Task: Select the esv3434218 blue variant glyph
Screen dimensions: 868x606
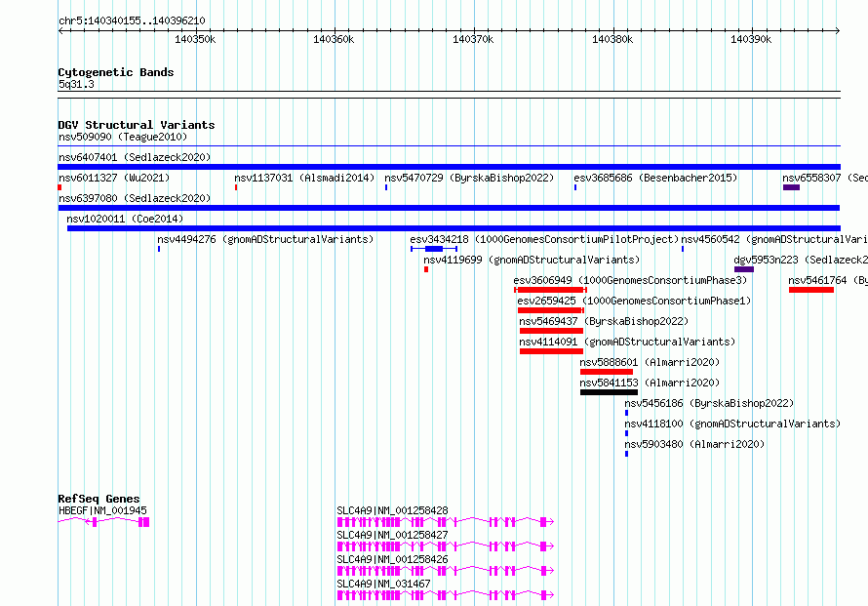Action: tap(434, 249)
